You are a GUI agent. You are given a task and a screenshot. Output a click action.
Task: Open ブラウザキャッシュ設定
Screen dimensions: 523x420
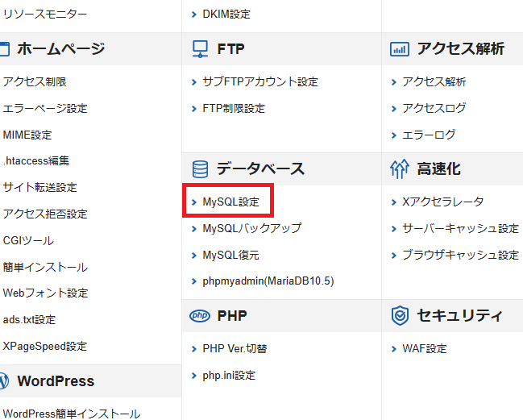click(x=460, y=256)
